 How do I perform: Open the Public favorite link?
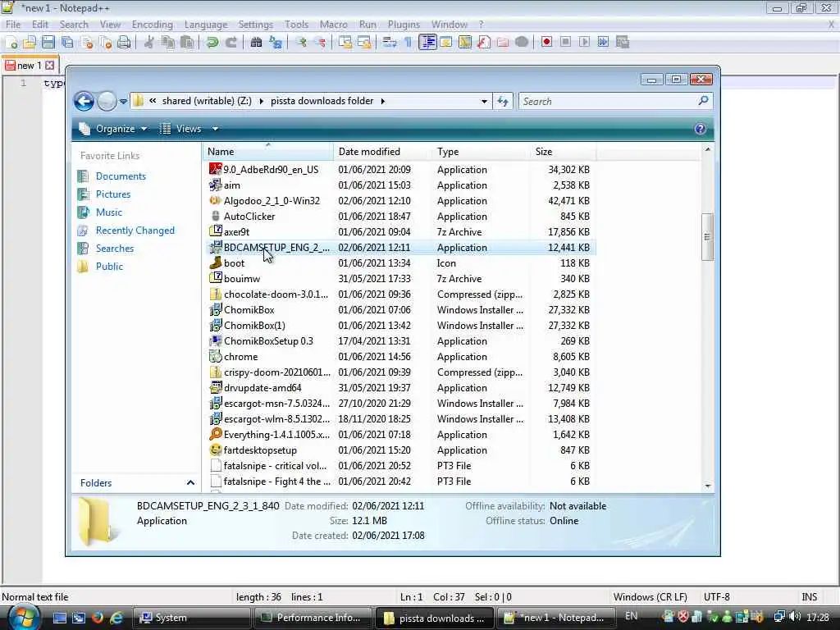pos(109,267)
